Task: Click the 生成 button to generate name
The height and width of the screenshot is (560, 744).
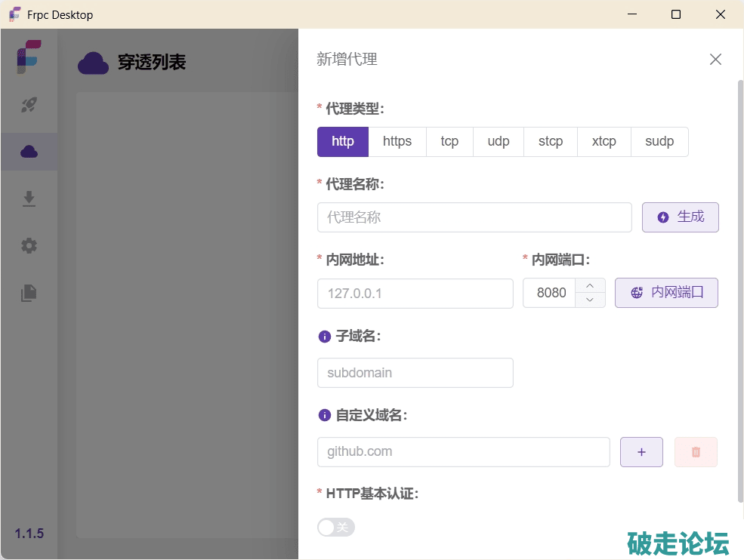Action: [680, 217]
